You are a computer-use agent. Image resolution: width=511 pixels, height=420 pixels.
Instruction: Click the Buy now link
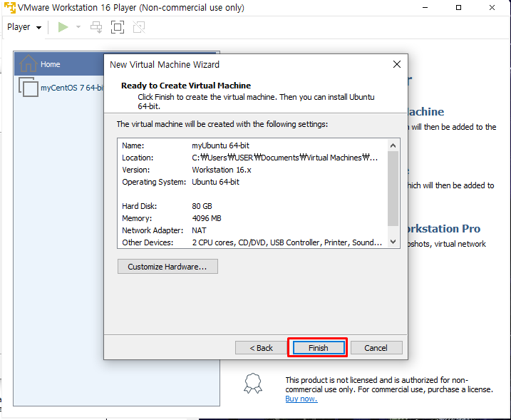[x=301, y=399]
